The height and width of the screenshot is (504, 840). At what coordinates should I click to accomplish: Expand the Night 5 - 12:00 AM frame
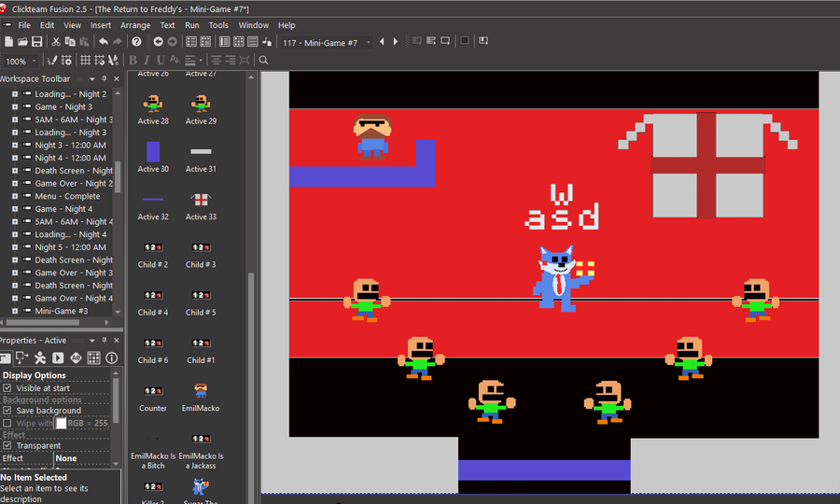(15, 247)
